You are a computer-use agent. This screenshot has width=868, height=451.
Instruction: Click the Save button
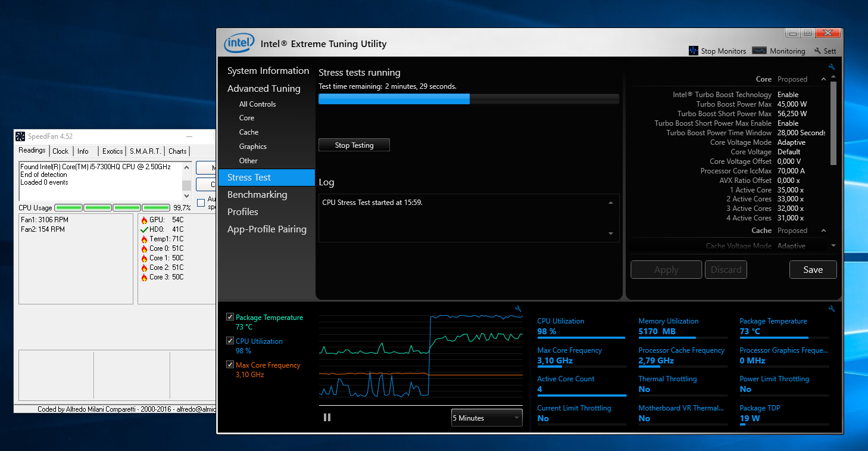pyautogui.click(x=813, y=270)
